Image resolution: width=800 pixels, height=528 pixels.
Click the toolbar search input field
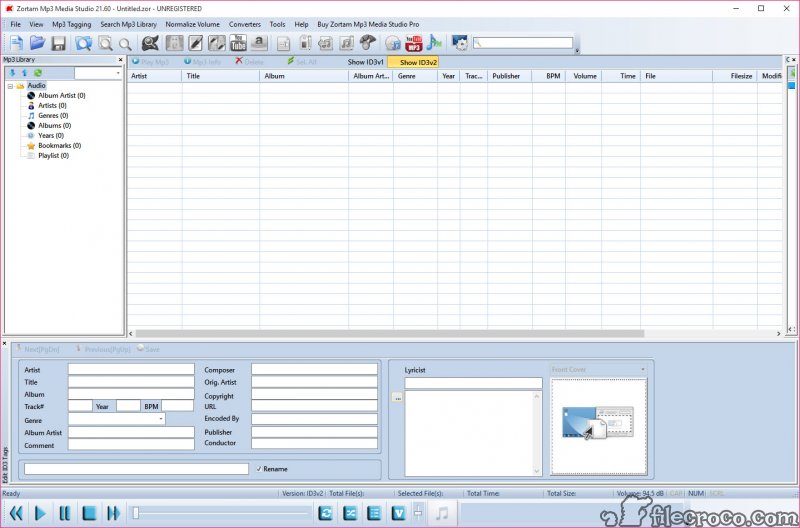click(523, 43)
